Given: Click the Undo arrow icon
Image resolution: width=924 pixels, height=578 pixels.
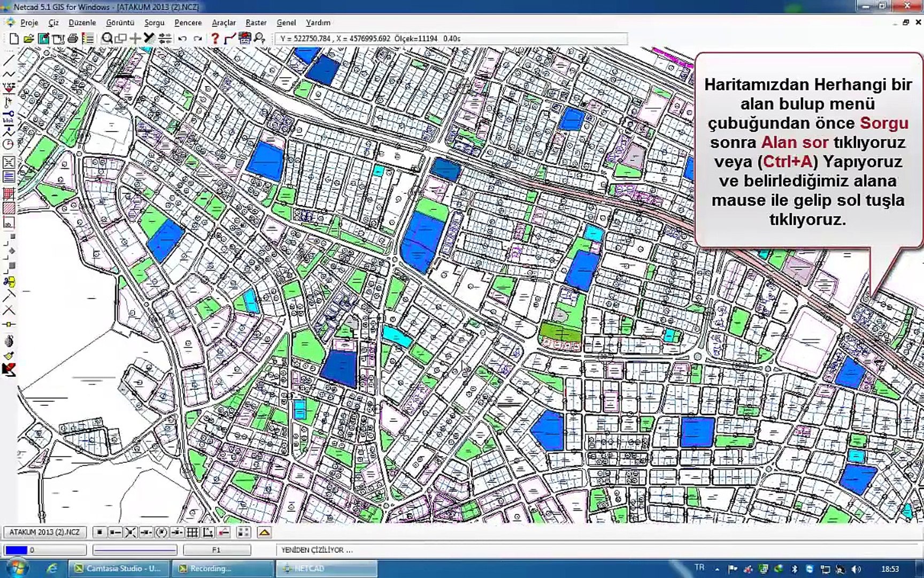Looking at the screenshot, I should (182, 39).
